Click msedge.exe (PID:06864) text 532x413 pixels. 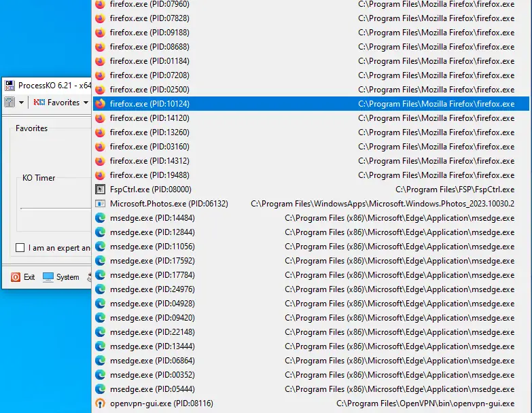click(x=152, y=361)
